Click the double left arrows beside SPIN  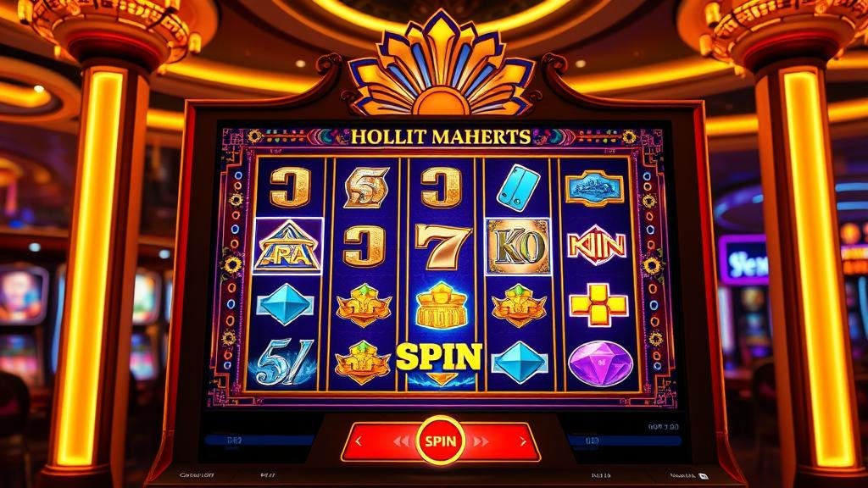(401, 441)
